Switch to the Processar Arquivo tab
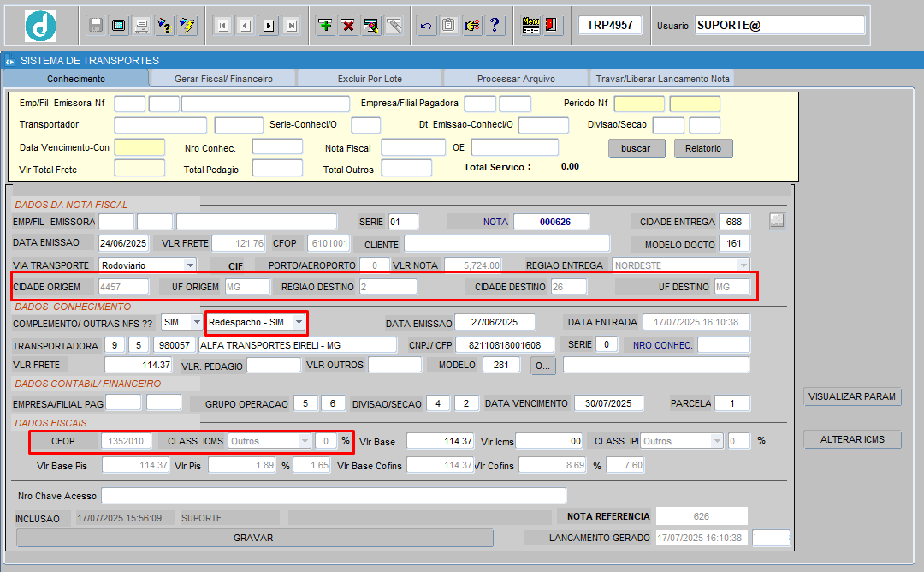Image resolution: width=924 pixels, height=572 pixels. (516, 78)
